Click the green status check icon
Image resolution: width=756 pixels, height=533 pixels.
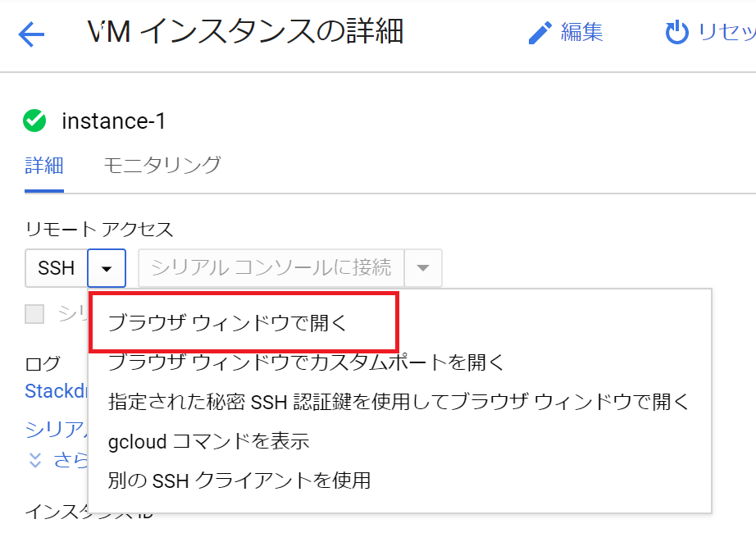[34, 121]
